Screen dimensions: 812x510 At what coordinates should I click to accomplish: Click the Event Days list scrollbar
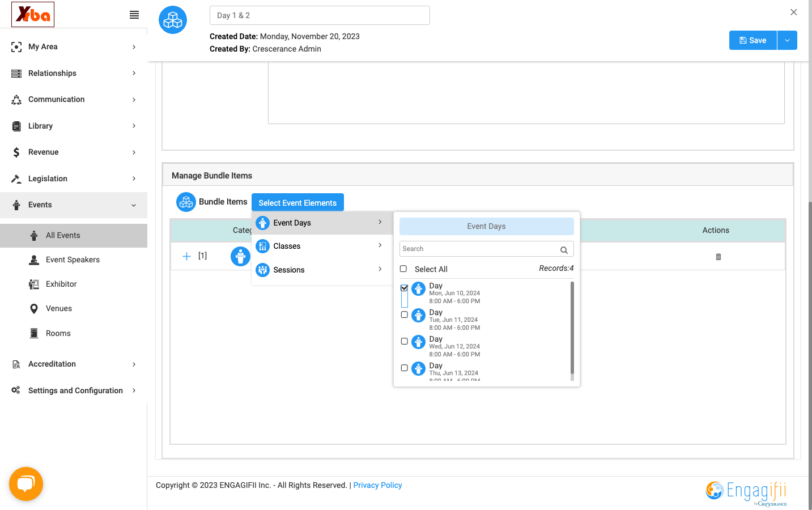point(572,329)
